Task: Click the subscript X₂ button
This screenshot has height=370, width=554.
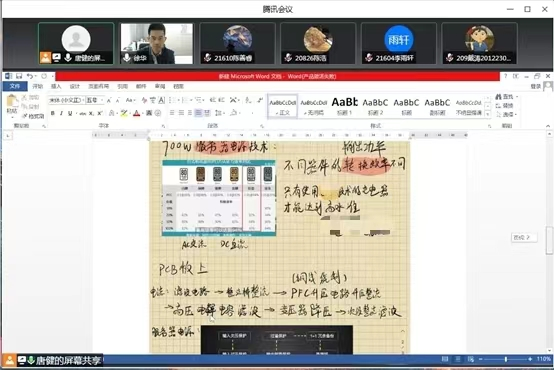Action: pyautogui.click(x=91, y=113)
